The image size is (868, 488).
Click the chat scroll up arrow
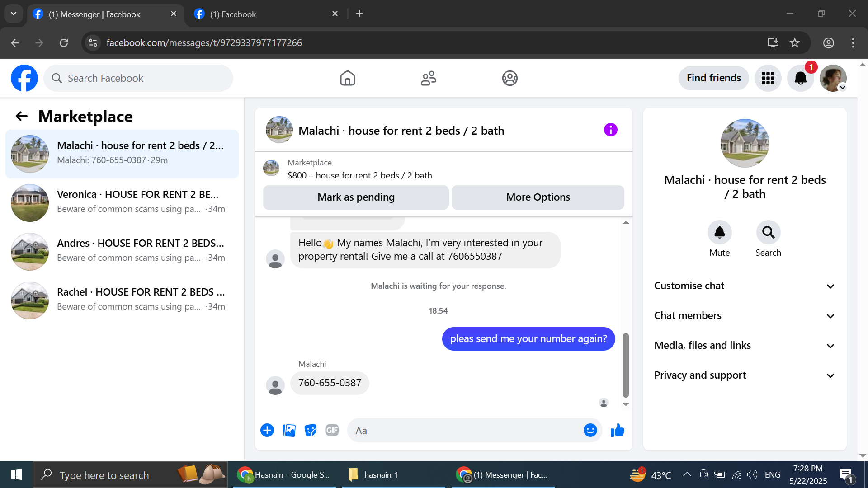coord(626,222)
